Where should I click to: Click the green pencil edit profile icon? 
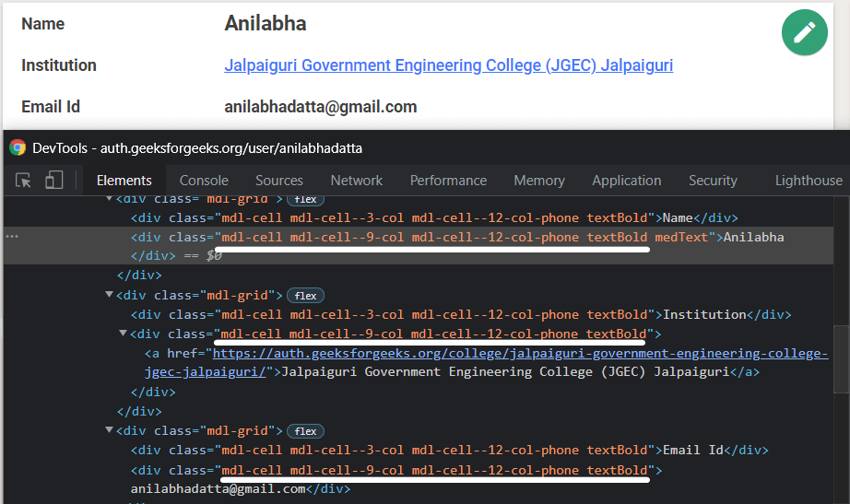click(804, 32)
